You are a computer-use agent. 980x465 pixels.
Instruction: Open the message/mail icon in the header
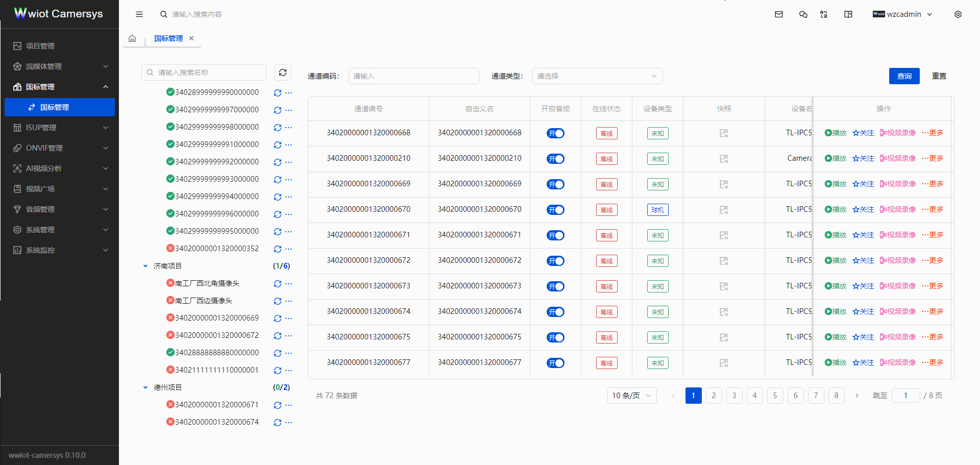click(x=778, y=14)
